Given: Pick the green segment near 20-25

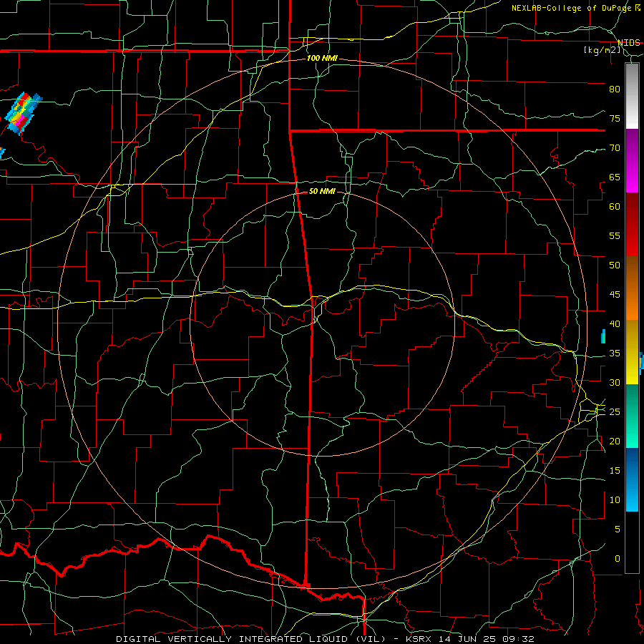Looking at the screenshot, I should click(632, 416).
